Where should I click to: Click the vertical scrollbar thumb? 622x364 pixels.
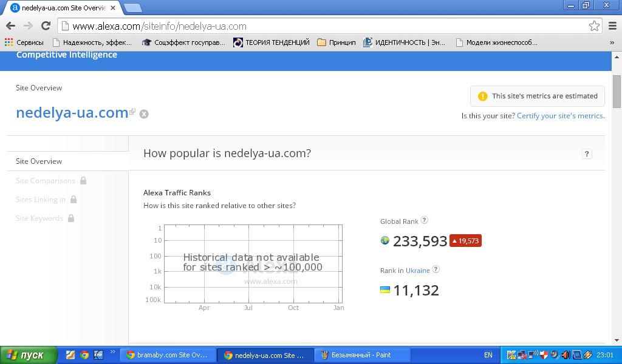pos(617,91)
